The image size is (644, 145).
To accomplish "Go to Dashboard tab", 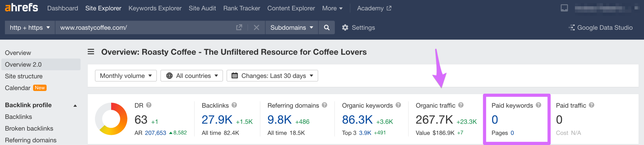I will point(63,8).
